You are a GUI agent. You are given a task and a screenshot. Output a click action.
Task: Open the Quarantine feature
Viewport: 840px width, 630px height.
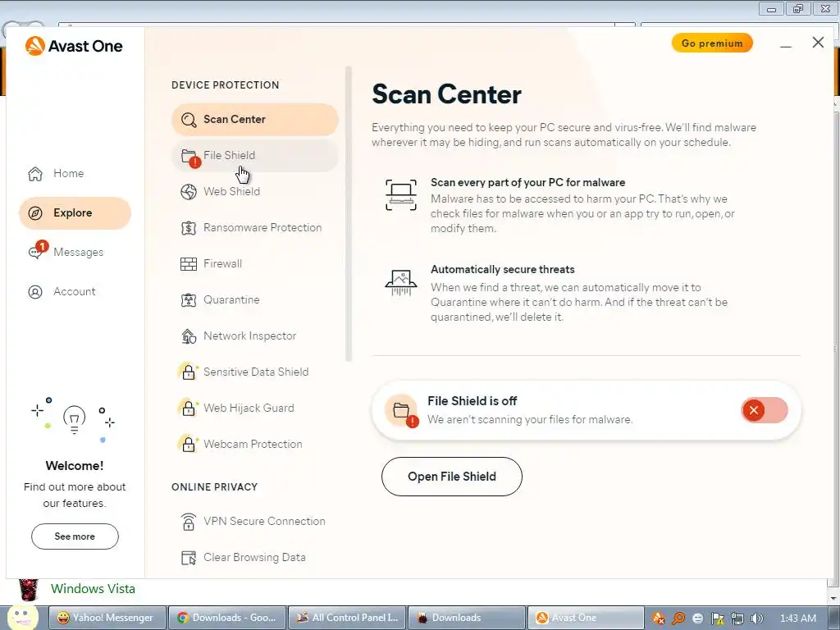pos(255,300)
